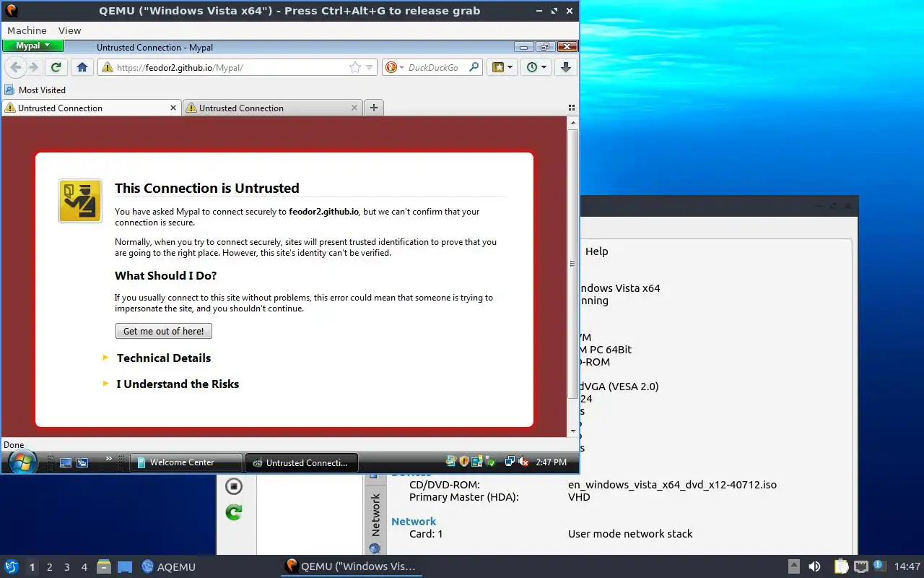Open the downloads arrow button
Screen dimensions: 924x578
pos(565,67)
